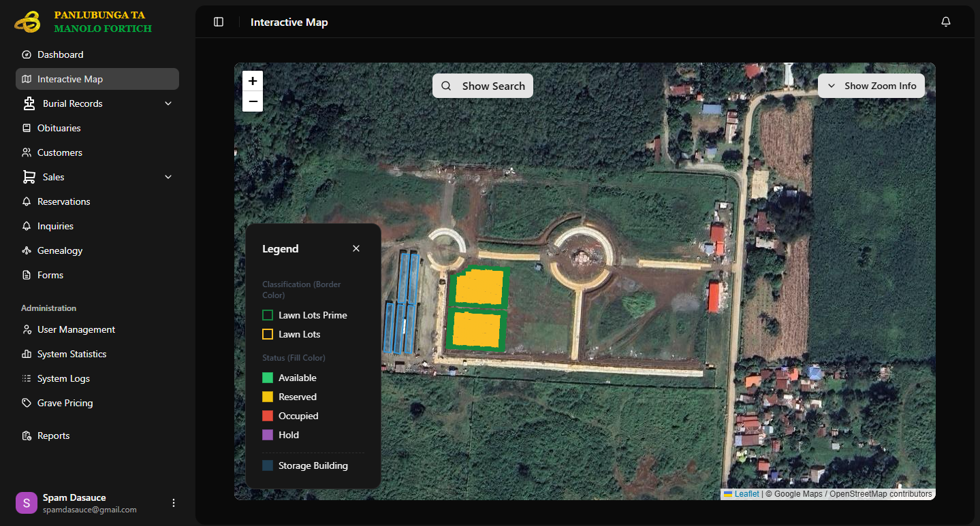Click the notification bell icon

click(945, 22)
